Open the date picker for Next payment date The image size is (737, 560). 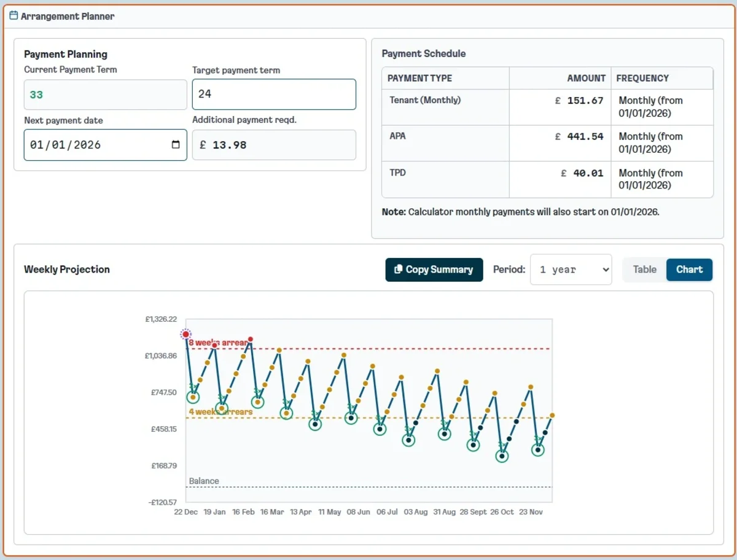click(177, 145)
